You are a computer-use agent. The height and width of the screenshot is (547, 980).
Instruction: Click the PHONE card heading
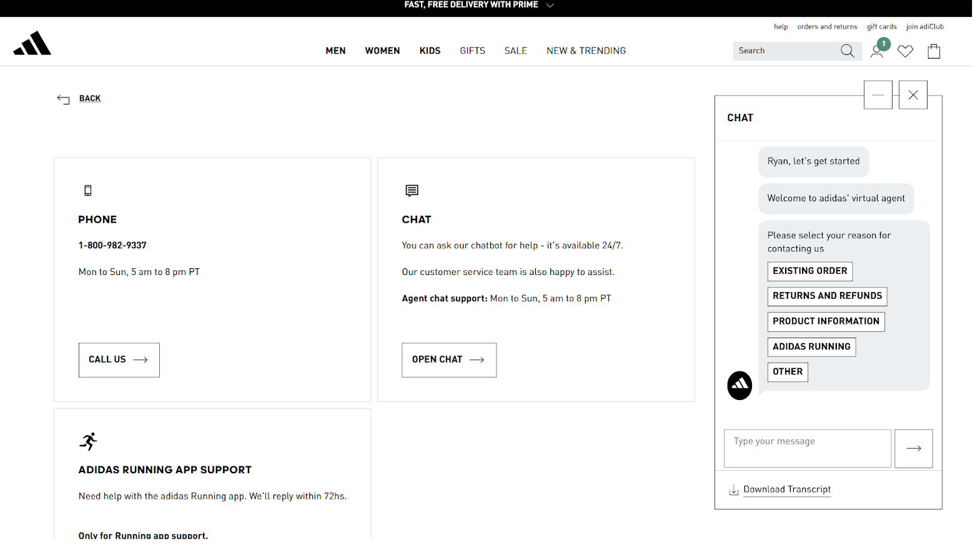tap(97, 219)
